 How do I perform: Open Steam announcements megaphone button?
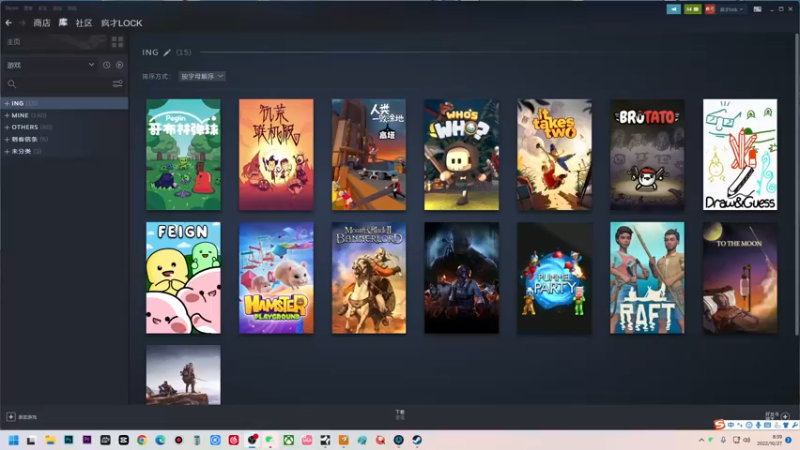[x=673, y=9]
